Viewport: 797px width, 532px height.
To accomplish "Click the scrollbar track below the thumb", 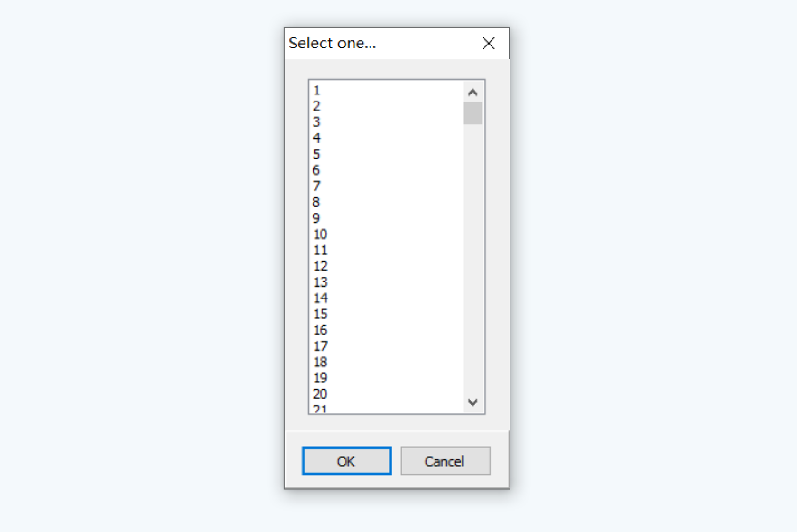I will [472, 259].
